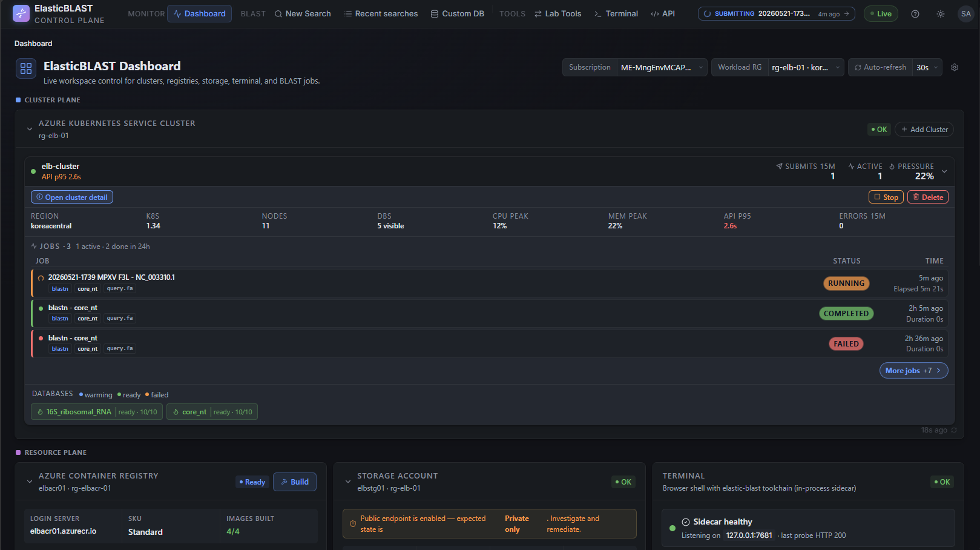Collapse the Azure Kubernetes Service Cluster section

(29, 129)
